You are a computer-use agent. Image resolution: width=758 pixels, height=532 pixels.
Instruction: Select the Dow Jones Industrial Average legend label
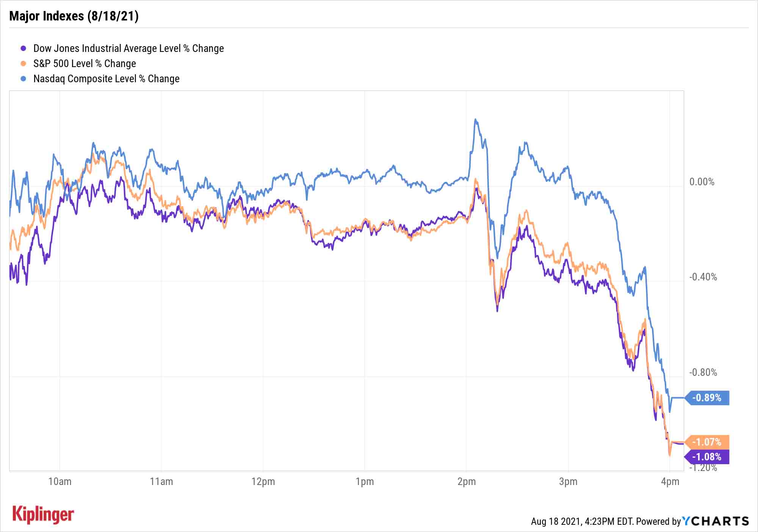(x=128, y=49)
